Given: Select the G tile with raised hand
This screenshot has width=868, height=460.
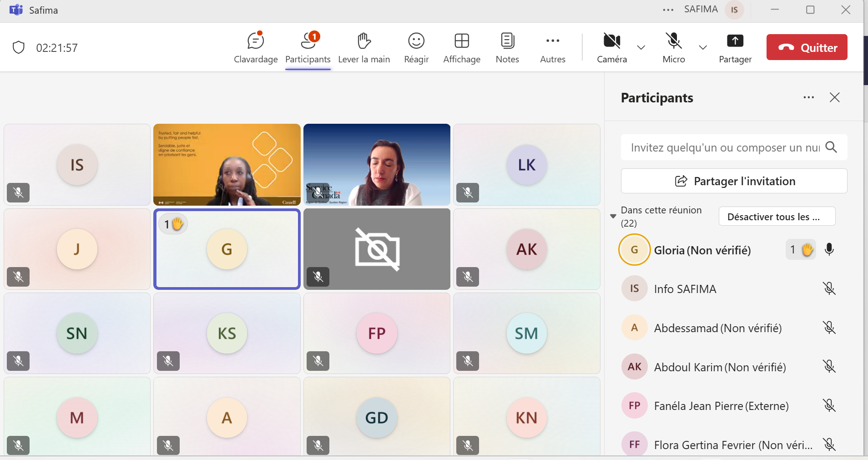Looking at the screenshot, I should 227,249.
